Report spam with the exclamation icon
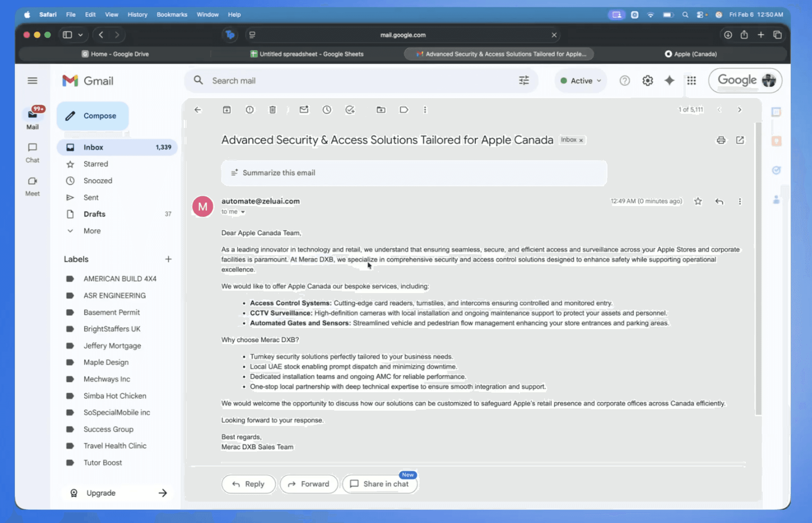The height and width of the screenshot is (523, 812). click(x=250, y=110)
